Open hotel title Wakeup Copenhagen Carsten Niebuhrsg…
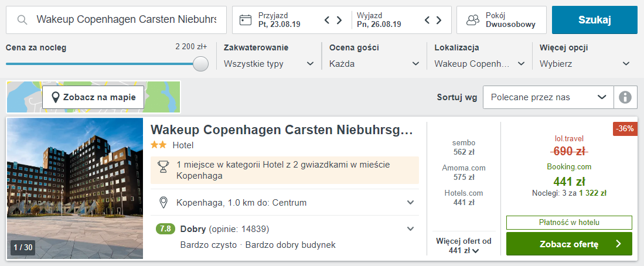Viewport: 644px width, 266px height. point(281,129)
